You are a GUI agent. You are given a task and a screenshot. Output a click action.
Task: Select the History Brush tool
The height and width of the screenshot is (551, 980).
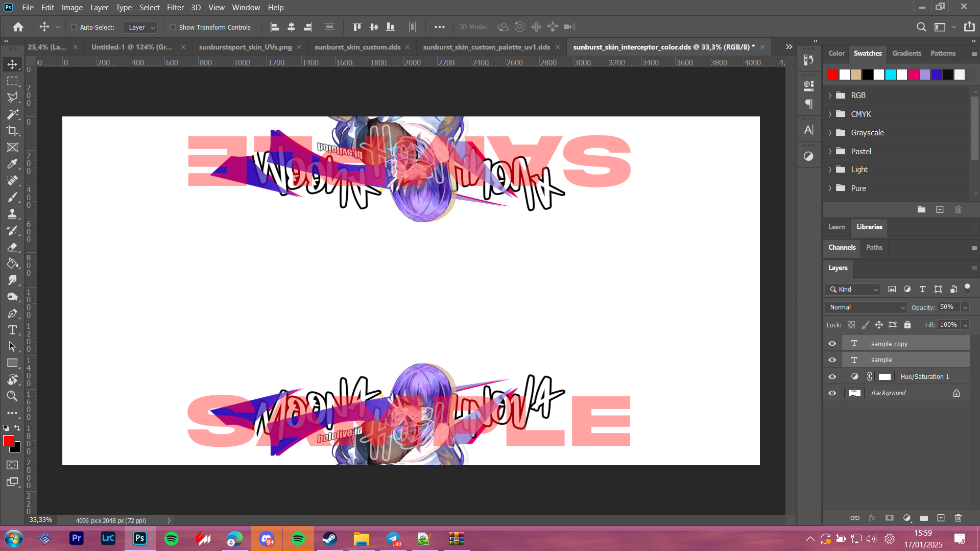(x=12, y=230)
